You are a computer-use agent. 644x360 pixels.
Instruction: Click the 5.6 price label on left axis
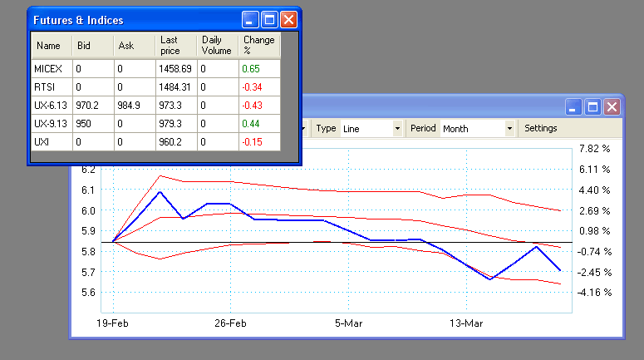tap(88, 293)
